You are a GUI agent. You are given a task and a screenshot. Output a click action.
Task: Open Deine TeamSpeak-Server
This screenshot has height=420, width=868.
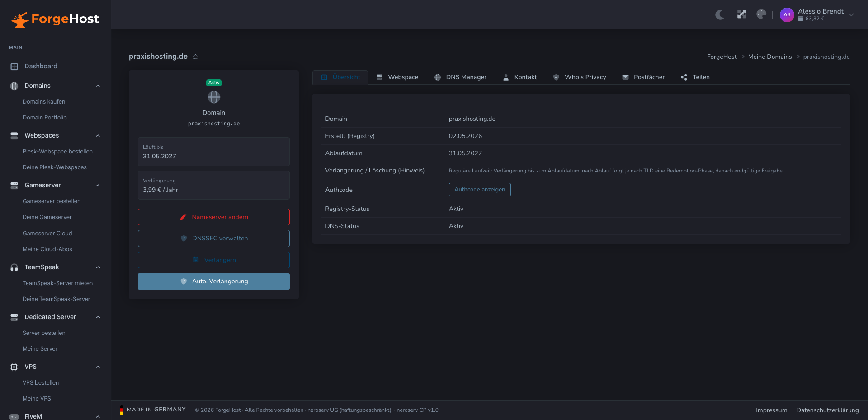click(57, 299)
